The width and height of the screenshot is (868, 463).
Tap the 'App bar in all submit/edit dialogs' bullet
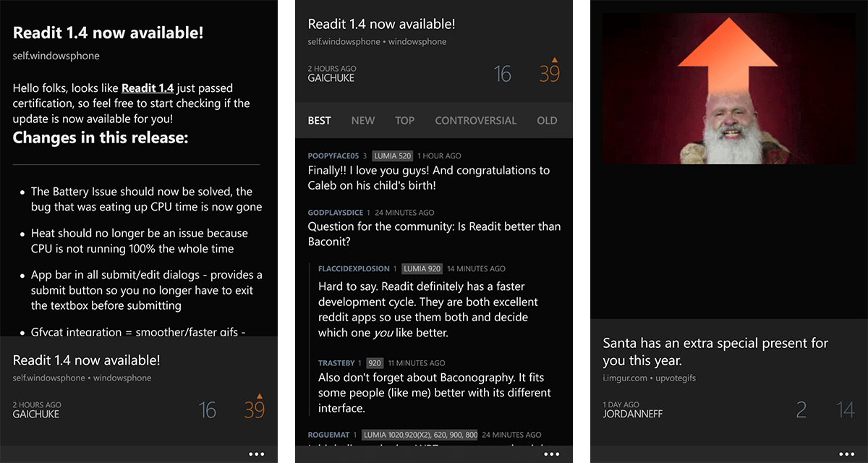pos(146,290)
